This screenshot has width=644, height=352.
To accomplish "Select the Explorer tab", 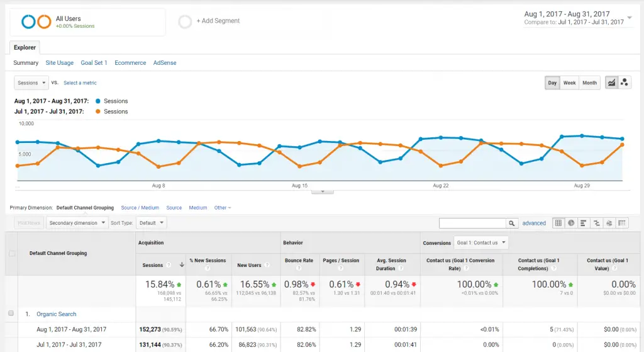I will pyautogui.click(x=25, y=47).
